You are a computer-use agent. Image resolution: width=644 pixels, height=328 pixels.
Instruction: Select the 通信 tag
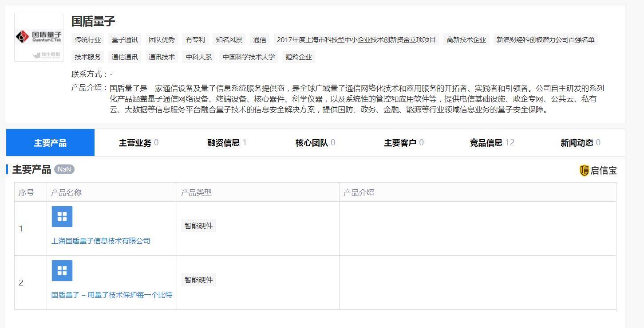pyautogui.click(x=260, y=39)
